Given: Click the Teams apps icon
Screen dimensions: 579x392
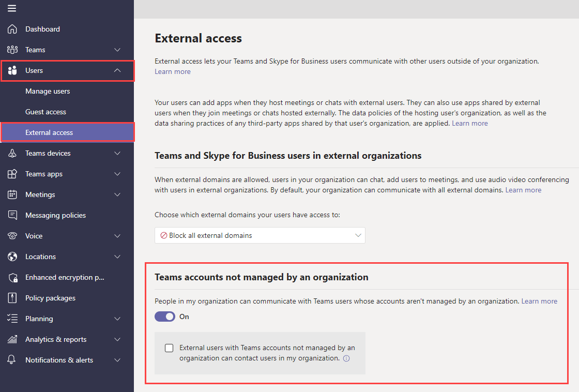Looking at the screenshot, I should [x=11, y=174].
